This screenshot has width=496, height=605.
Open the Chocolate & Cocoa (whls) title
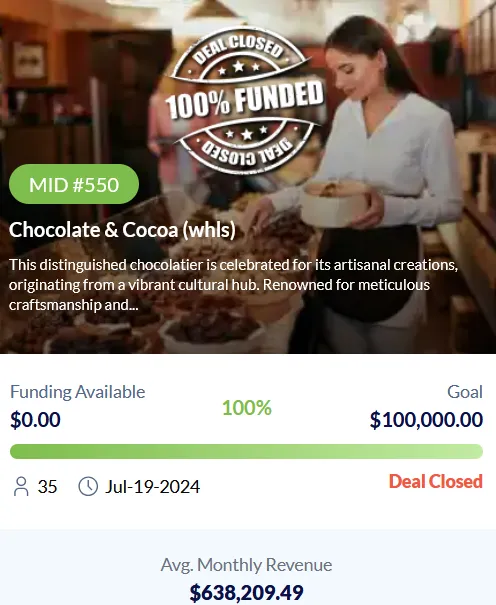pos(122,230)
